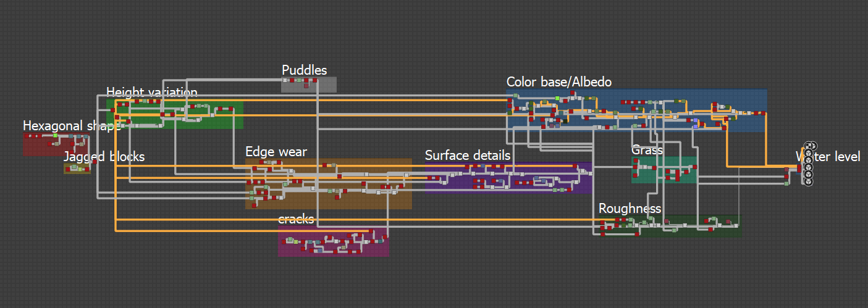Image resolution: width=868 pixels, height=308 pixels.
Task: Click the "Grass" frame label
Action: point(646,150)
